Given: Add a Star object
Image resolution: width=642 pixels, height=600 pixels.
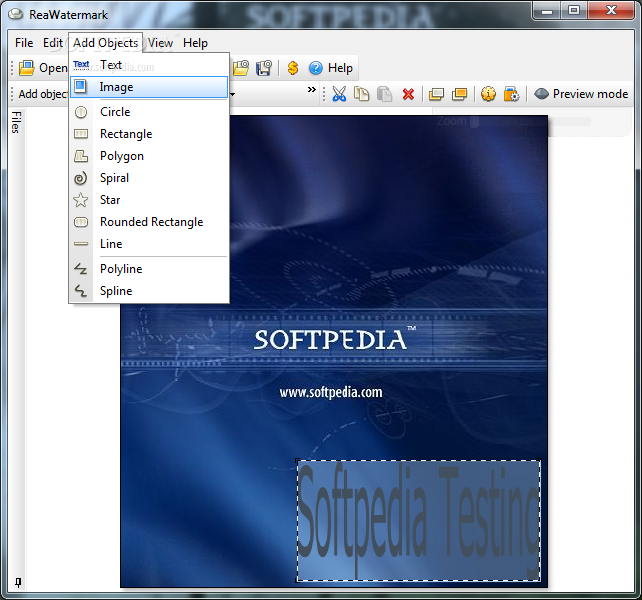Looking at the screenshot, I should click(149, 200).
